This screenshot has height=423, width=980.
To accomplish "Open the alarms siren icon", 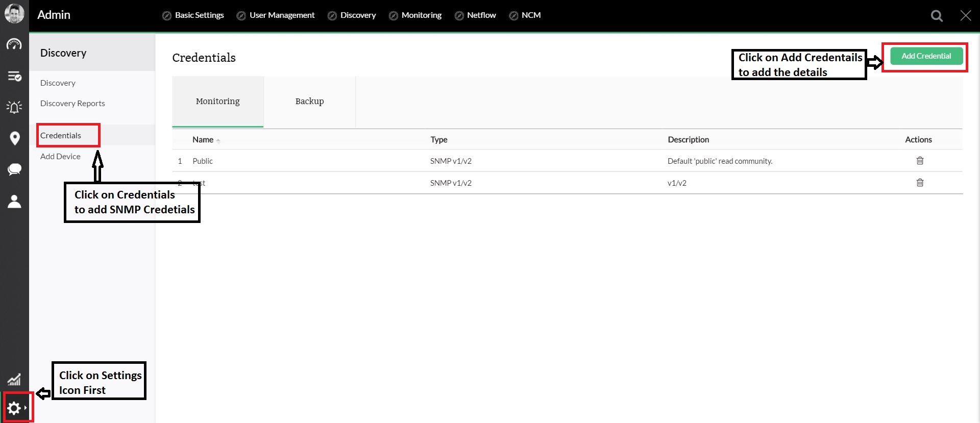I will click(14, 107).
